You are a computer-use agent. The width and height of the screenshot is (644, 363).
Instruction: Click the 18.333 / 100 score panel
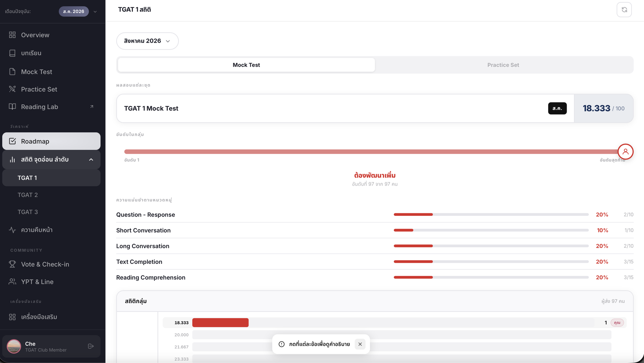pos(604,108)
